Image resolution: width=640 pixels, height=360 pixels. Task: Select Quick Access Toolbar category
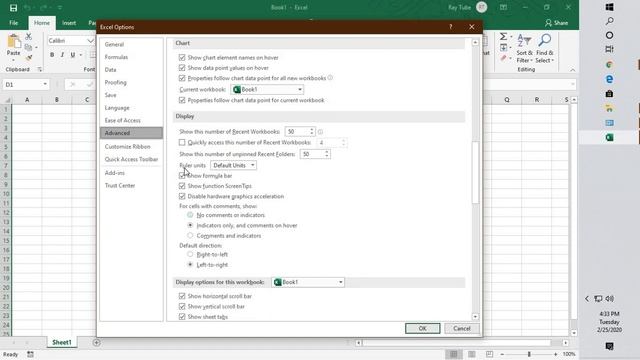pos(131,159)
